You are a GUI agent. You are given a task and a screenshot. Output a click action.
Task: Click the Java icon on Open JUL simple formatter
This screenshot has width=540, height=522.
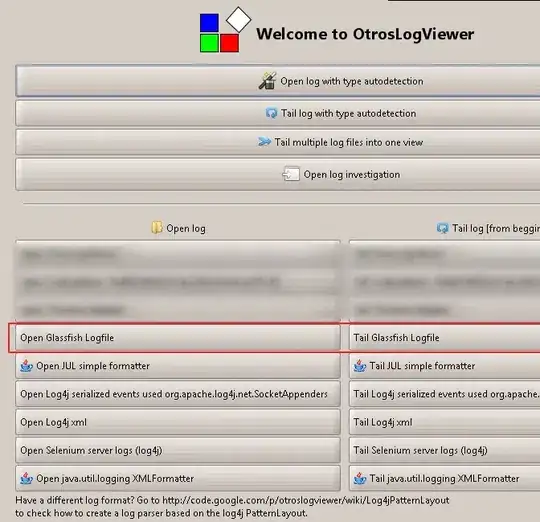click(26, 366)
